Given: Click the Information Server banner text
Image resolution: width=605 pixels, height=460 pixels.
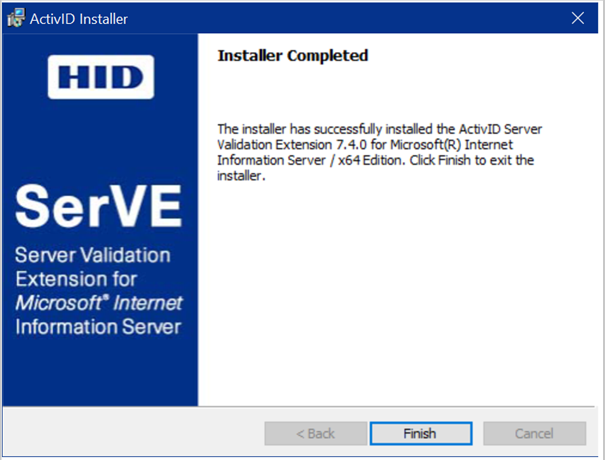Looking at the screenshot, I should (98, 327).
